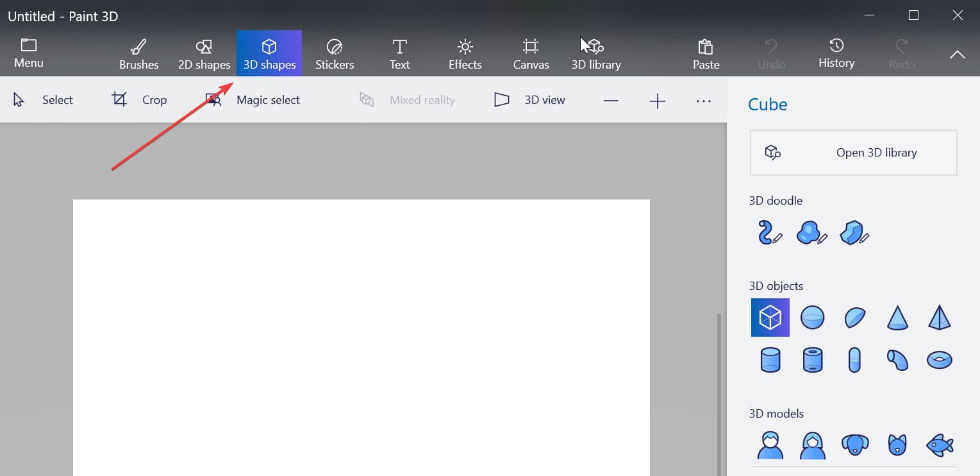Screen dimensions: 980x476
Task: Activate the Crop tool
Action: click(139, 100)
